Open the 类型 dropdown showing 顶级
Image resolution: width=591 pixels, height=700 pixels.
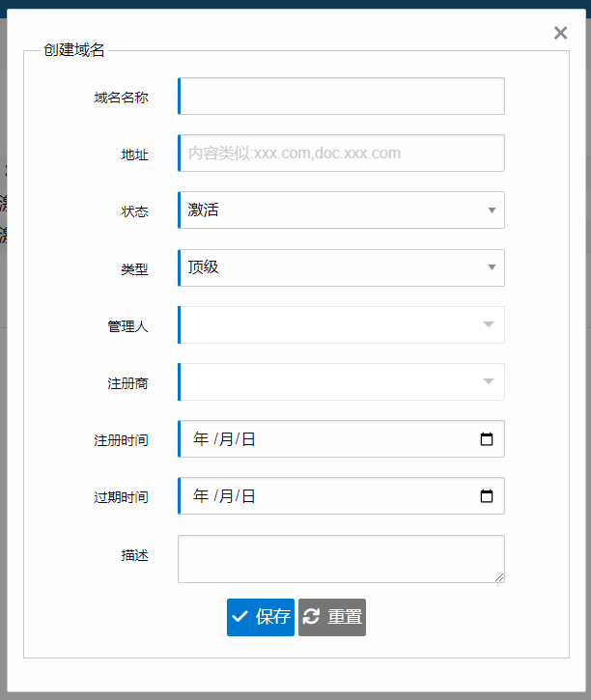[x=342, y=267]
